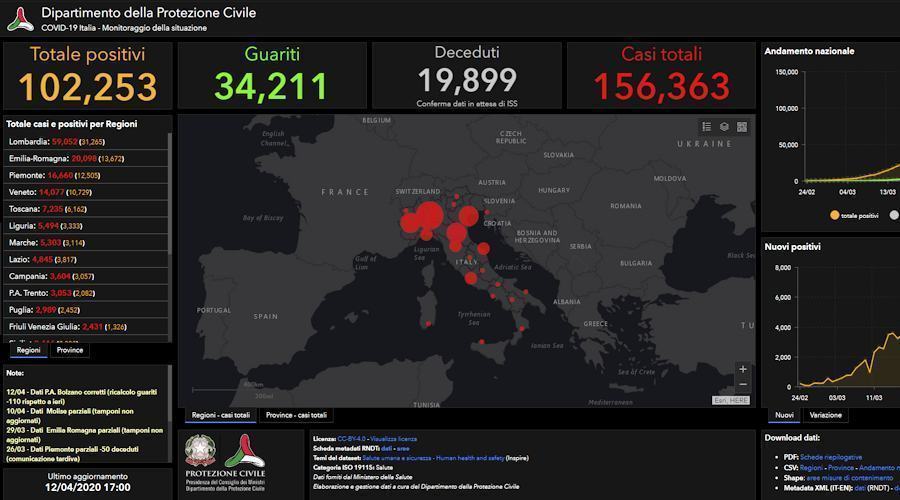Click the largest red circle over Lombardia
This screenshot has width=900, height=500.
point(429,216)
